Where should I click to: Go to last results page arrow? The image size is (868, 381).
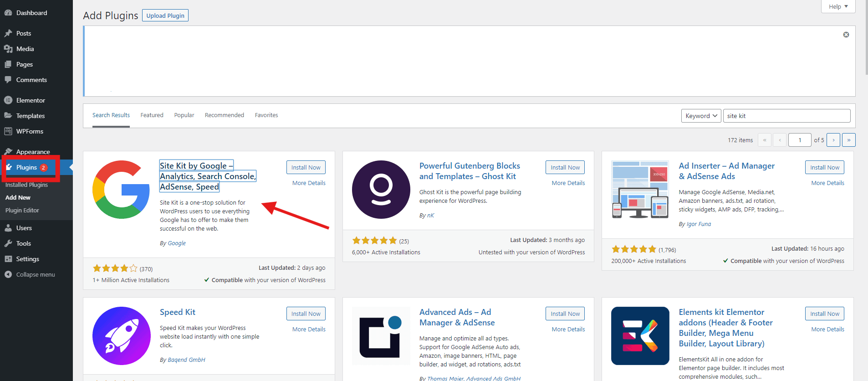click(849, 140)
